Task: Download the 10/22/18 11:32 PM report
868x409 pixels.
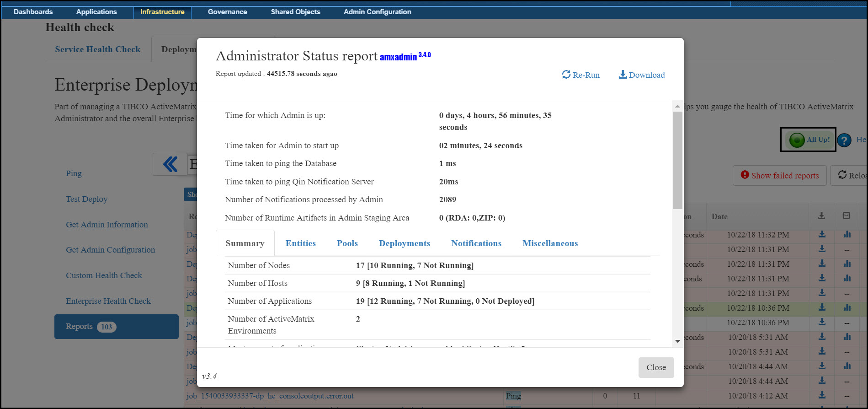Action: coord(822,234)
